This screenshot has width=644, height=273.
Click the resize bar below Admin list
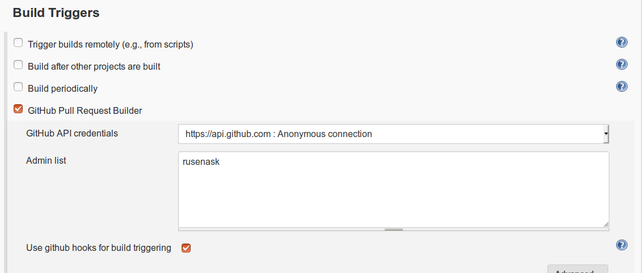coord(393,229)
